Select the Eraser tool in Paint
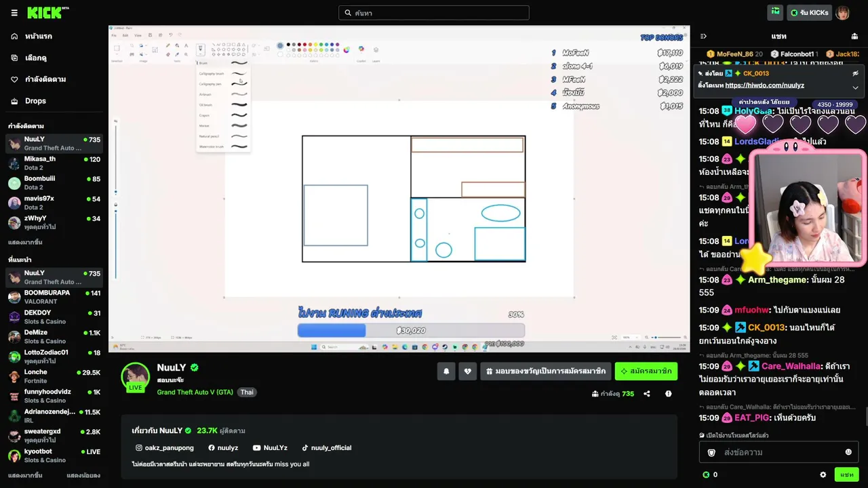This screenshot has width=868, height=488. tap(167, 54)
